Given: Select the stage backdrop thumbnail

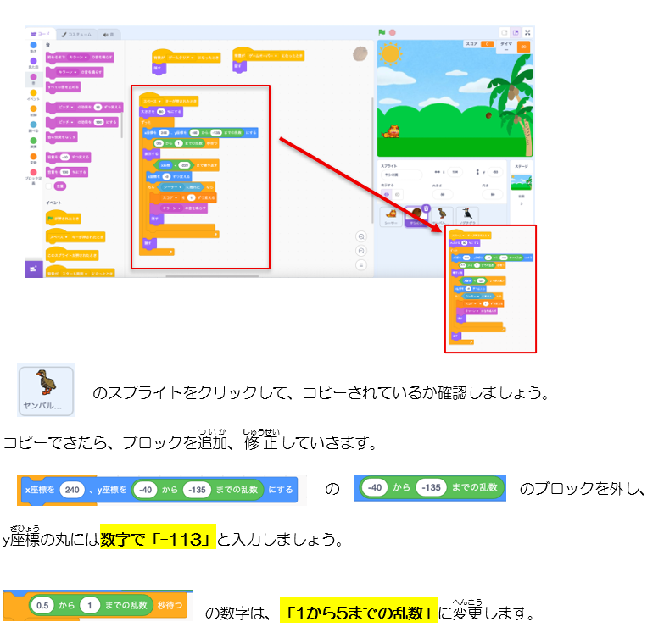Looking at the screenshot, I should 521,183.
